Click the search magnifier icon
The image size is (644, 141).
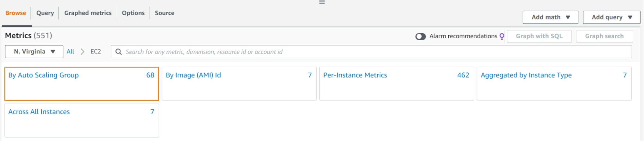[118, 52]
